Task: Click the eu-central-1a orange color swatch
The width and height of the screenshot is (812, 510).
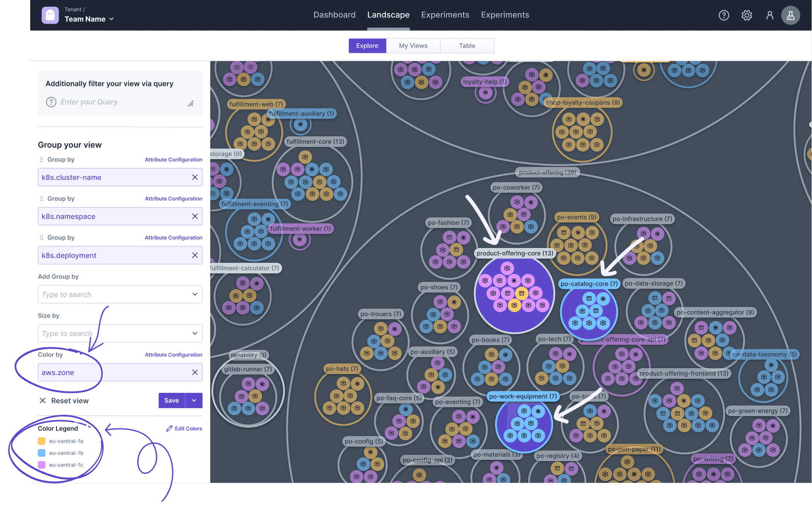Action: 42,441
